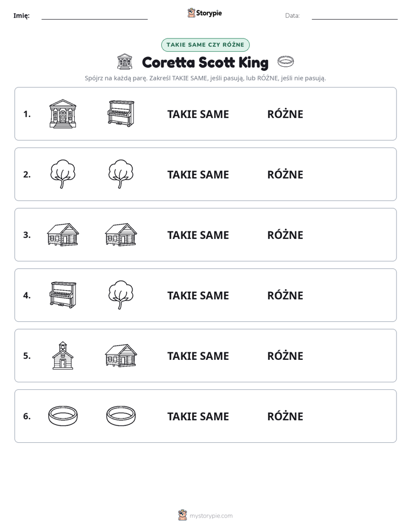Select the right log cabin in row 3
The image size is (411, 532).
(121, 234)
